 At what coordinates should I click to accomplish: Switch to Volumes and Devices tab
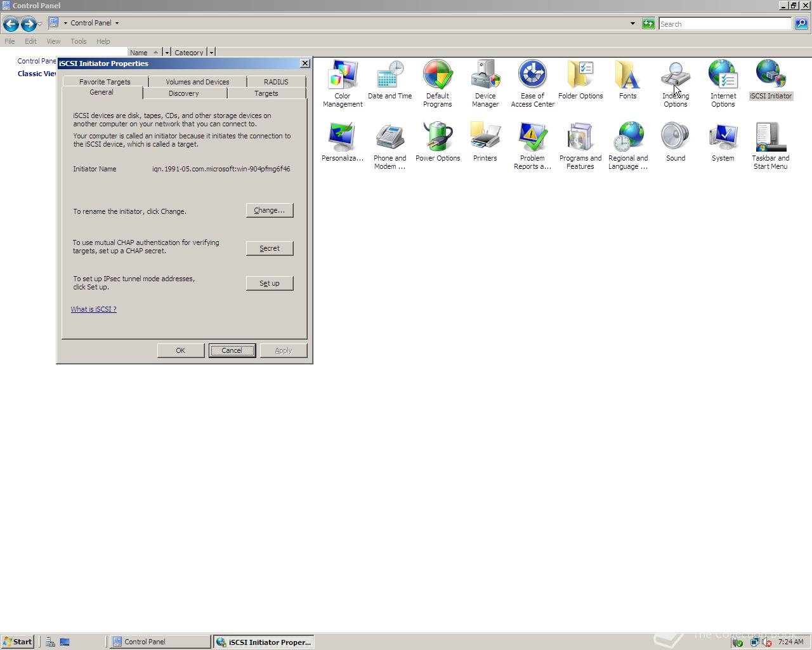click(x=197, y=82)
